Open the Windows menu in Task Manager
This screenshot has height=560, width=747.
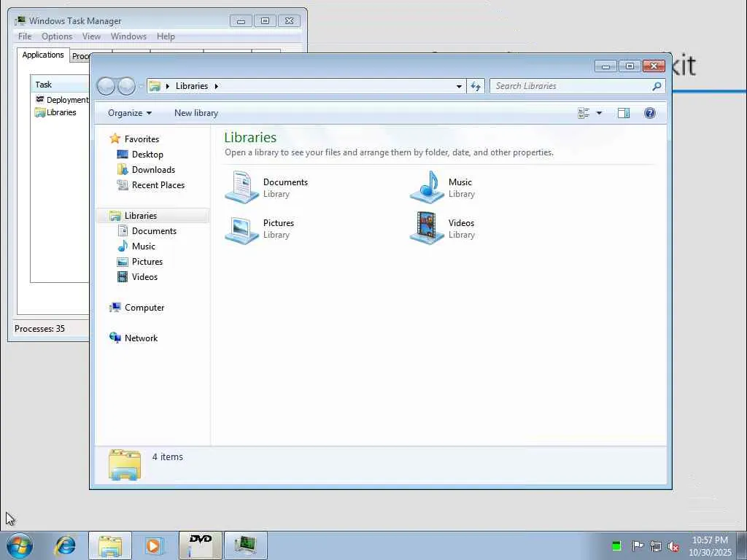click(128, 36)
